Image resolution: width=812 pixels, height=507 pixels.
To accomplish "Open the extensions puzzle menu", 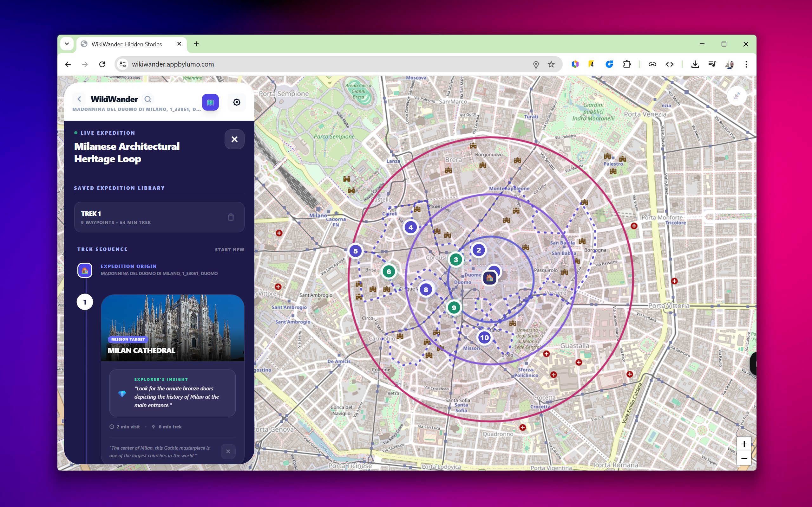I will [627, 64].
